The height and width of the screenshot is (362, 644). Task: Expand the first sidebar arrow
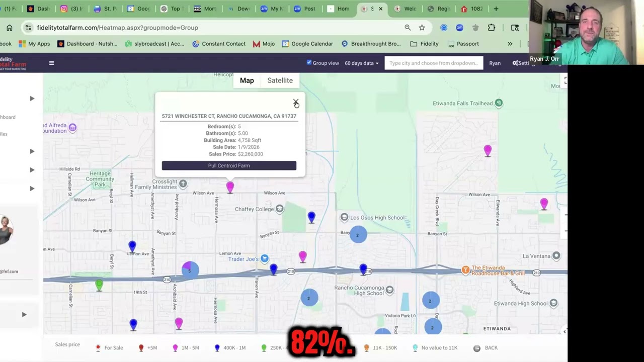(32, 99)
